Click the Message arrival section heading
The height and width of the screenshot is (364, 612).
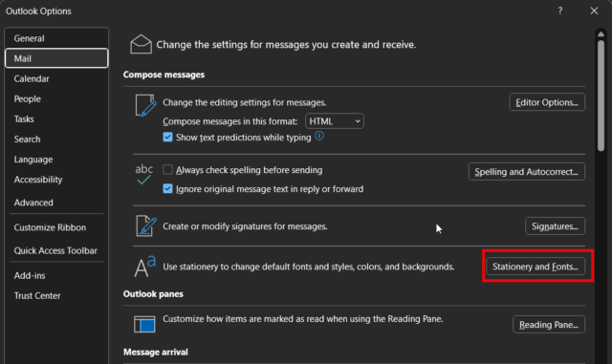(x=155, y=352)
